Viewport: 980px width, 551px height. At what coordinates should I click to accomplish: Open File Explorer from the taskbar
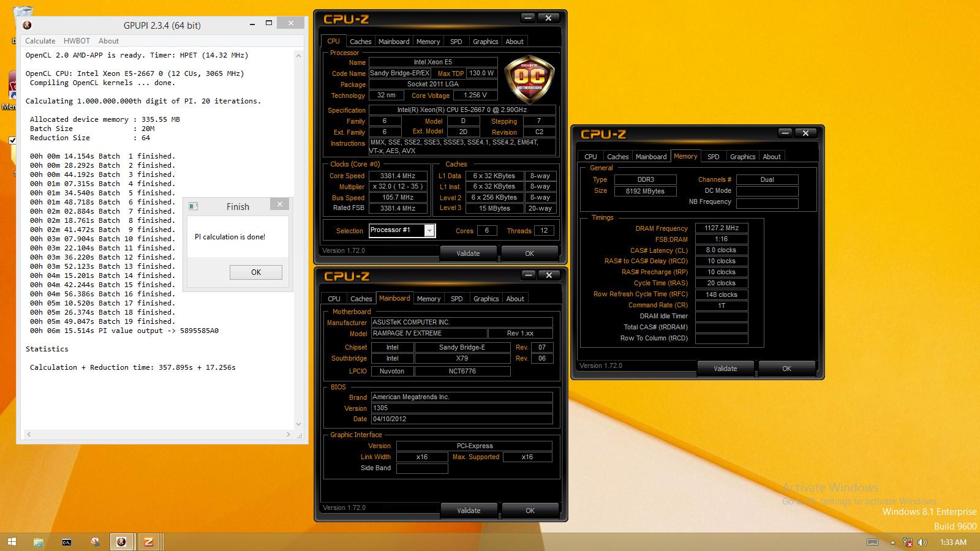click(38, 542)
